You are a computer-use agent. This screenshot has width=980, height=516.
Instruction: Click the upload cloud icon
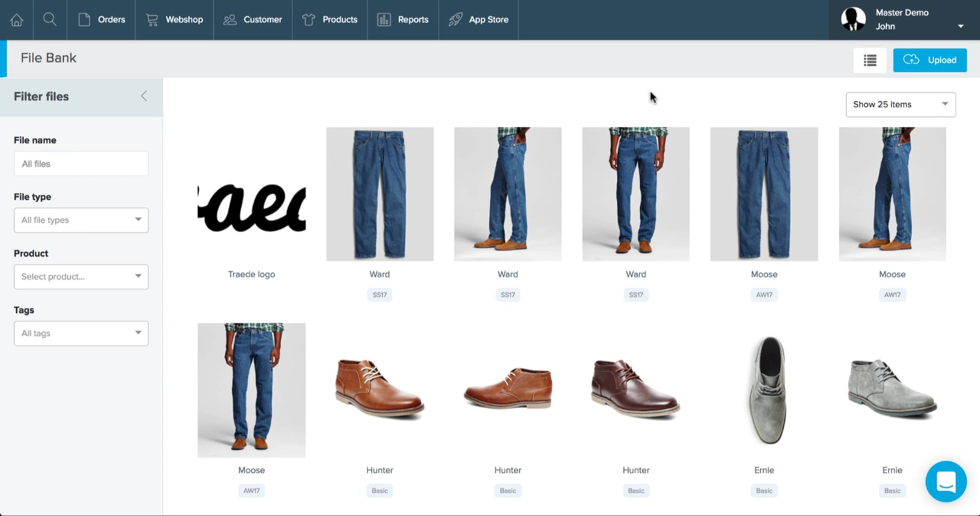tap(911, 60)
